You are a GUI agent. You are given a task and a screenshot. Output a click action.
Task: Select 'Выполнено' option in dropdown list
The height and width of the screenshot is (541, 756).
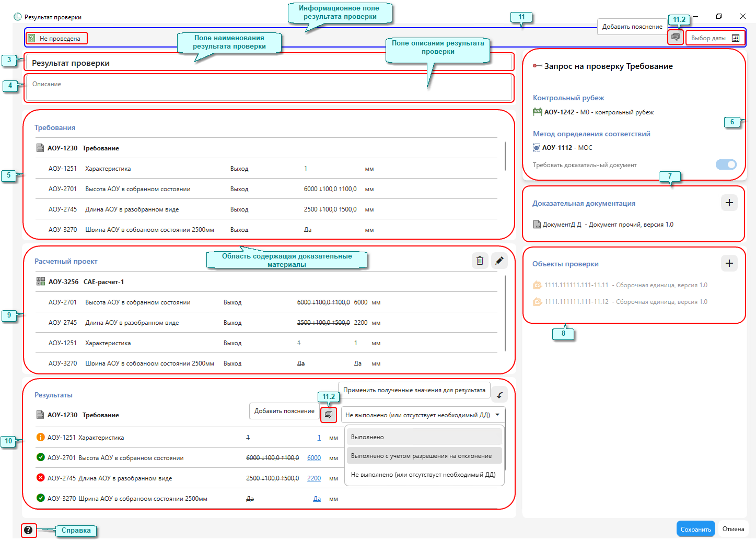click(424, 437)
